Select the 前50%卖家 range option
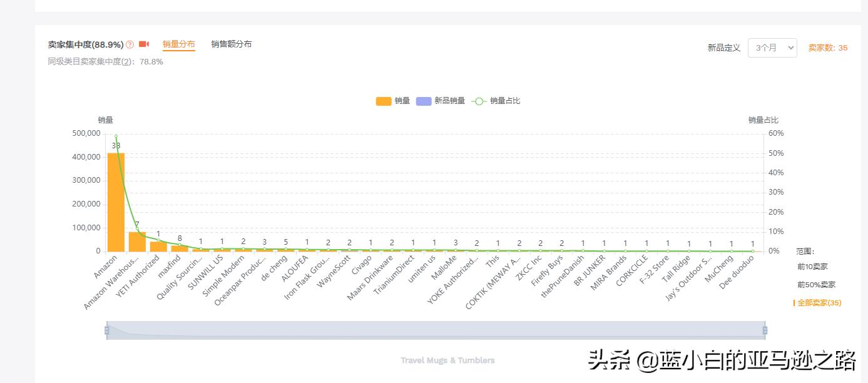The image size is (868, 383). (x=816, y=285)
